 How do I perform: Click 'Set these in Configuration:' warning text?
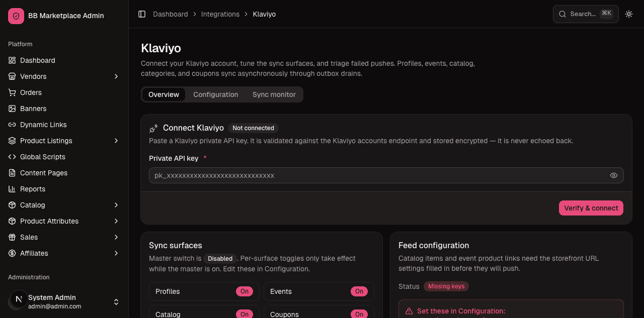(461, 311)
